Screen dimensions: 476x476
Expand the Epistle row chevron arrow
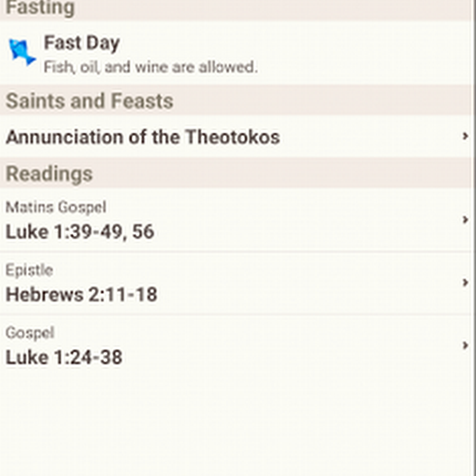click(465, 282)
